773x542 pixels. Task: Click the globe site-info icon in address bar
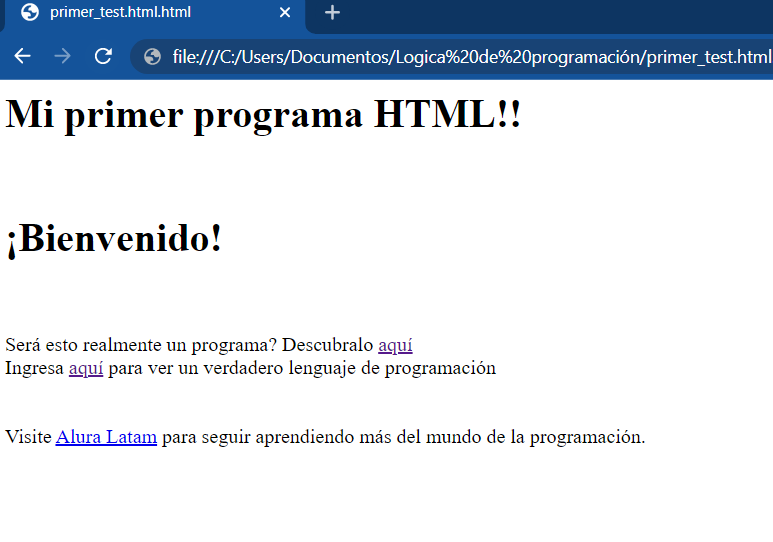pos(152,57)
